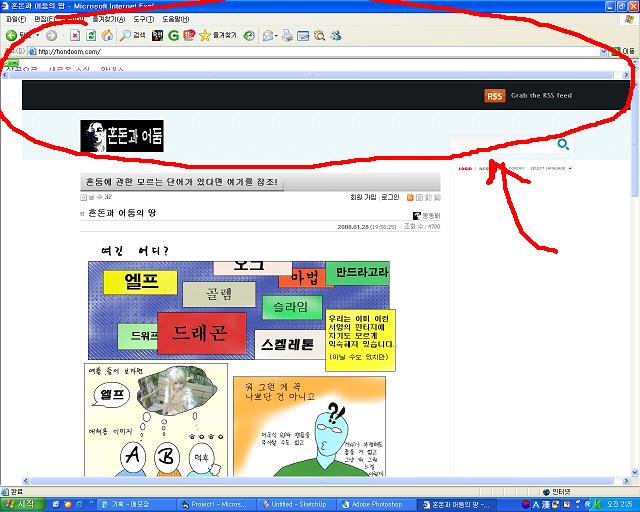Open the 파일(F) File menu
Viewport: 640px width, 512px height.
coord(16,19)
